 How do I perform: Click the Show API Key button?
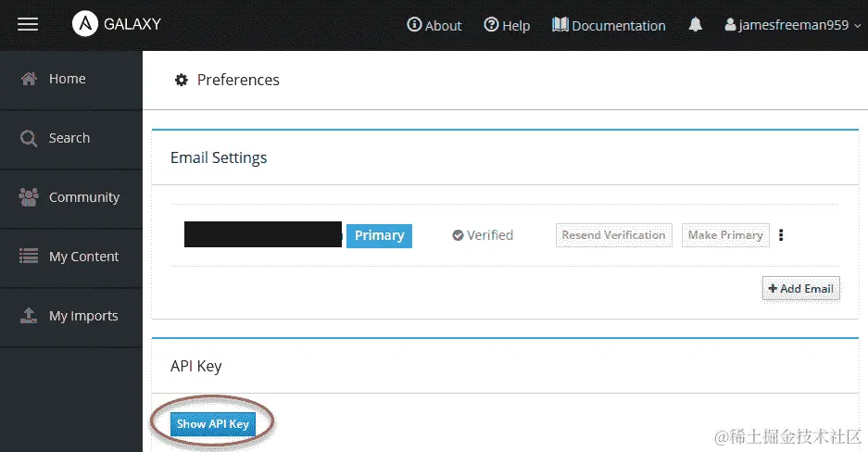(x=213, y=424)
